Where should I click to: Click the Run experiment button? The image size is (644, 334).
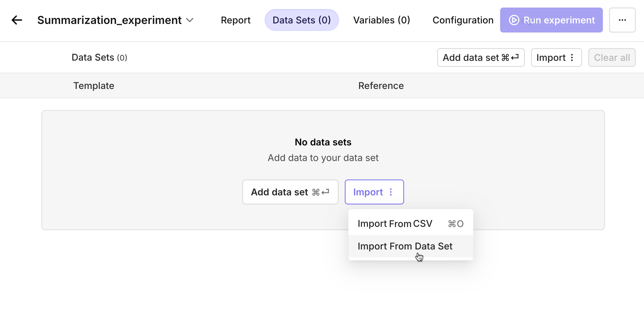click(x=551, y=20)
